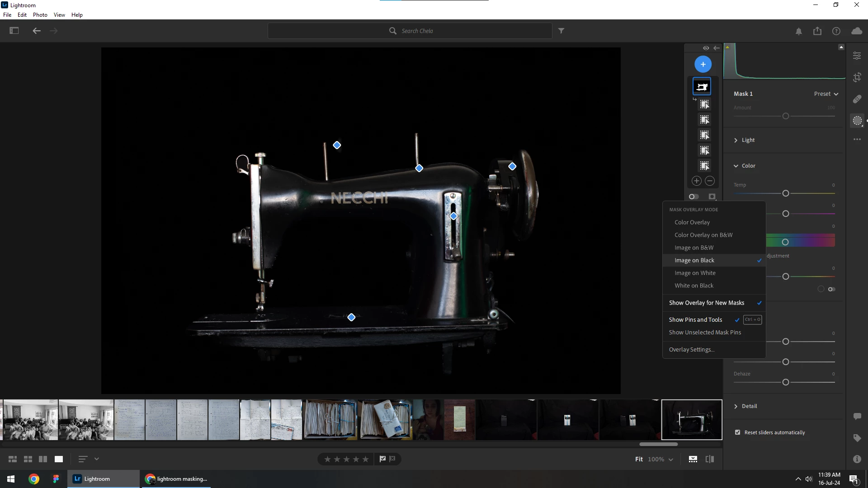
Task: Click the cloud sync status icon
Action: pyautogui.click(x=856, y=31)
